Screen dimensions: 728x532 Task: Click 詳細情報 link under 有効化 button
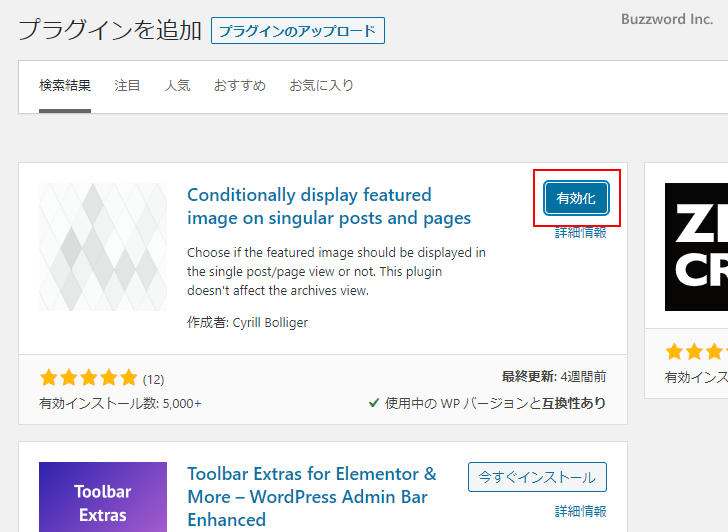(581, 232)
